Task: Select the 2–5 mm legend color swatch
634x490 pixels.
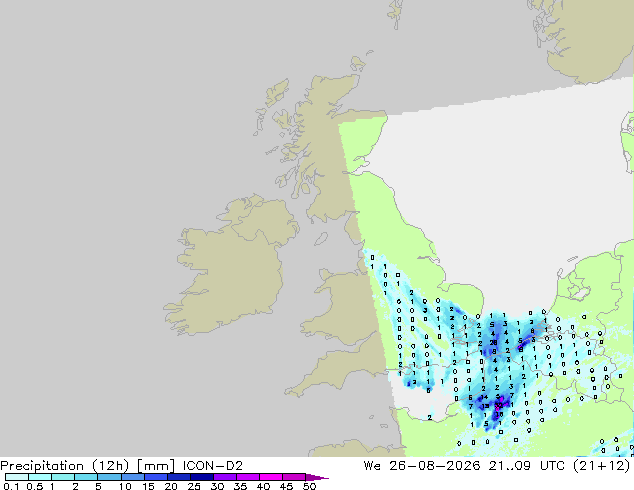Action: (86, 477)
